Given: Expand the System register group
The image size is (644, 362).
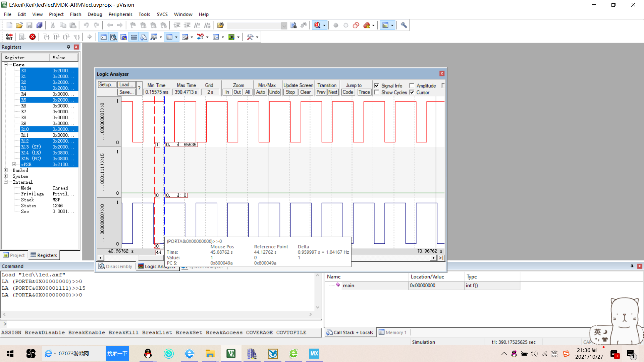Looking at the screenshot, I should click(6, 176).
